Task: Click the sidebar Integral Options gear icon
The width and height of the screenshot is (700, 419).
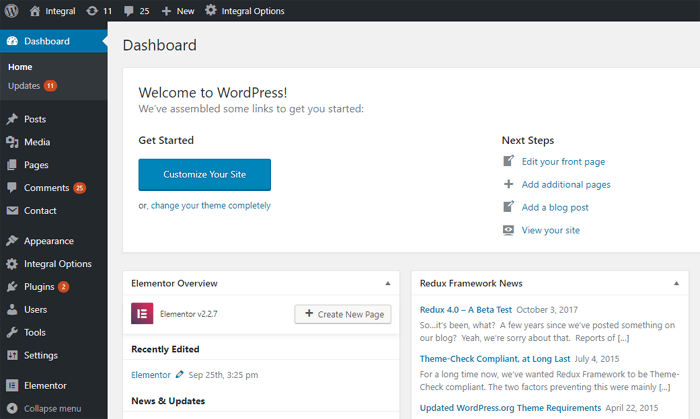Action: [12, 264]
